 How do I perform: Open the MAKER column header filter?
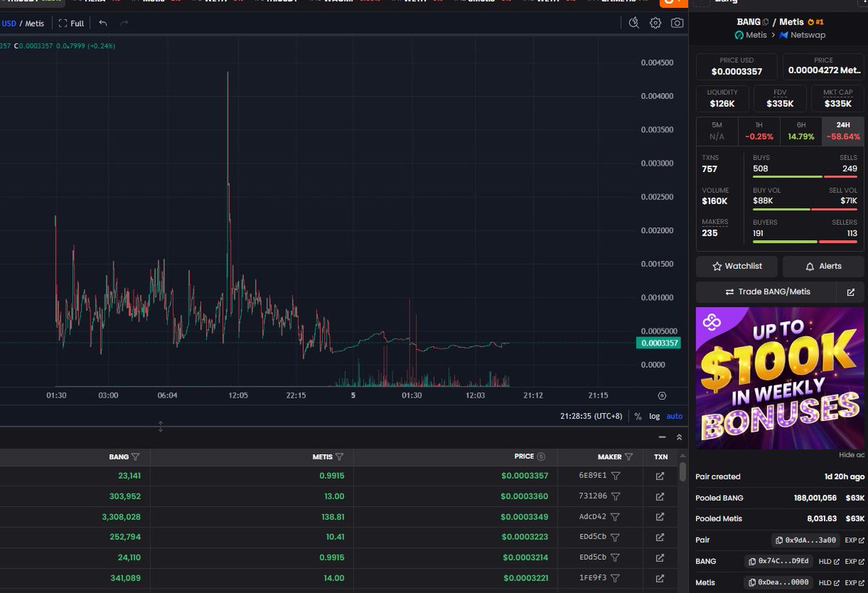629,457
